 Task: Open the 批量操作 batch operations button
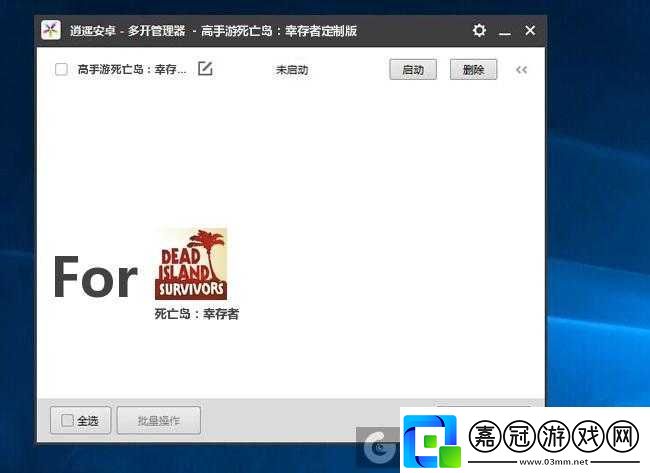click(x=159, y=420)
